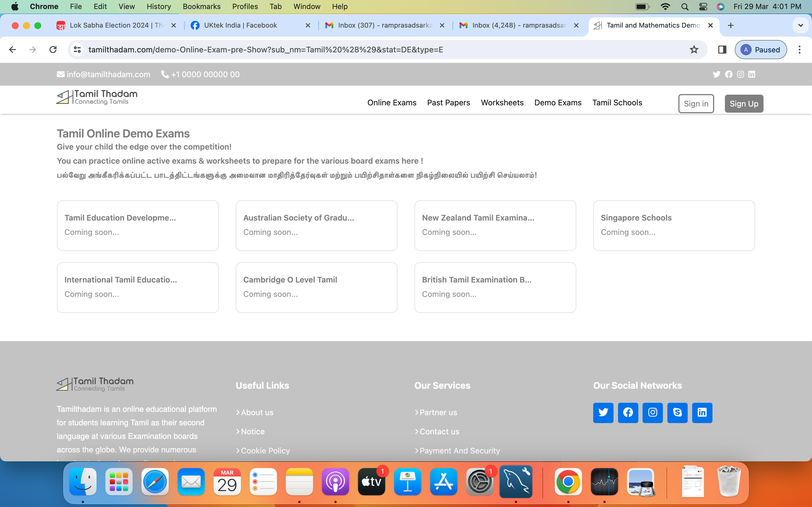Expand About us footer link
Screen dimensions: 812x507
point(257,412)
